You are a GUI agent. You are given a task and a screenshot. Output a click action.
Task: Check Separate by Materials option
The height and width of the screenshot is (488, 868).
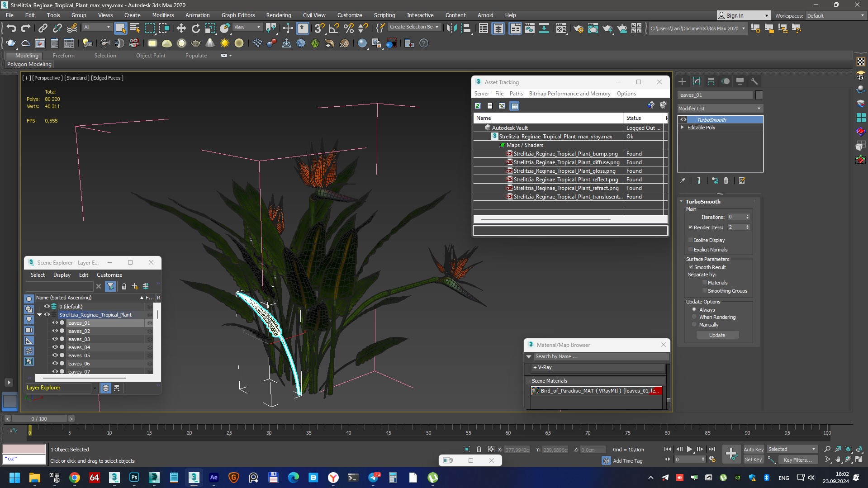pos(705,283)
